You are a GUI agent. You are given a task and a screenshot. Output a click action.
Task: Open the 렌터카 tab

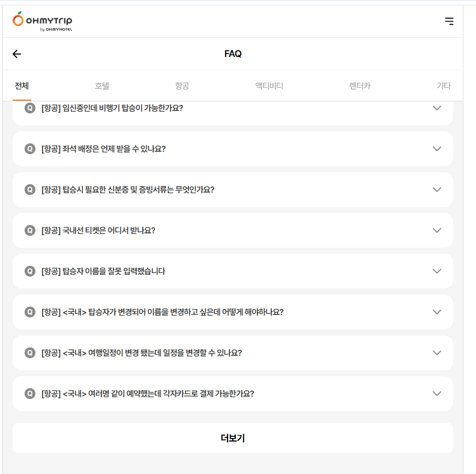click(360, 86)
